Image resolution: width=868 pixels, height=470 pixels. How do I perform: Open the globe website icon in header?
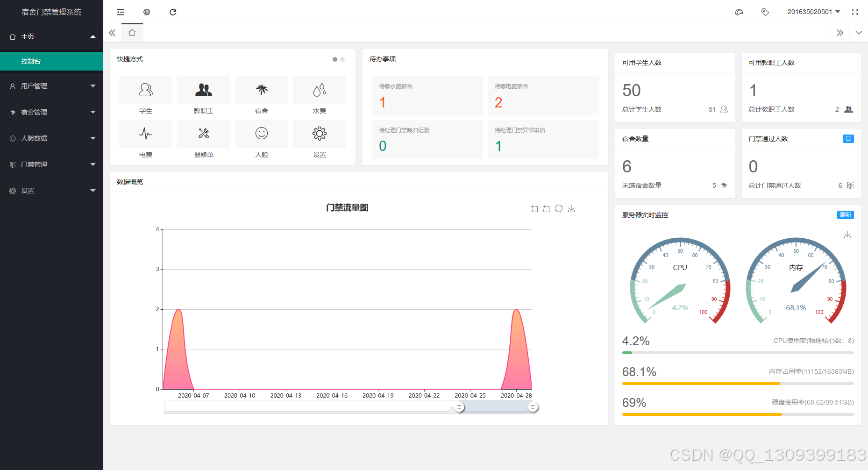coord(147,12)
